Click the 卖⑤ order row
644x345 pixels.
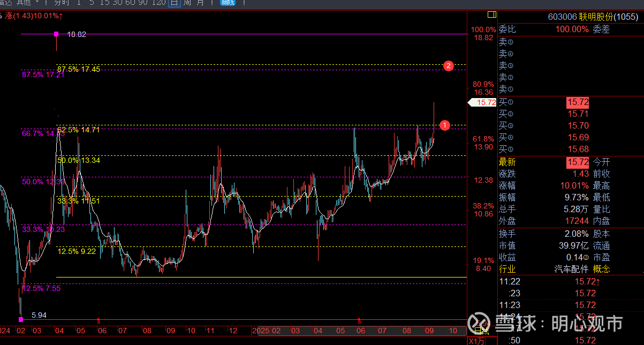pyautogui.click(x=571, y=42)
